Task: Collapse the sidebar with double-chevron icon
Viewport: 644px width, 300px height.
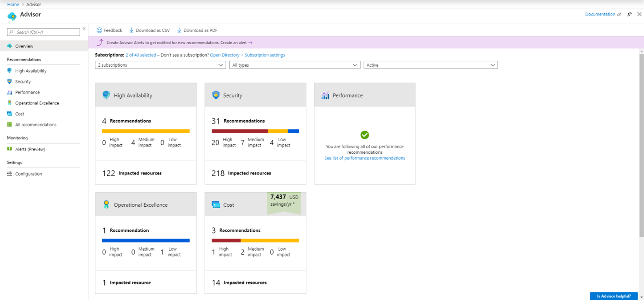Action: coord(84,29)
